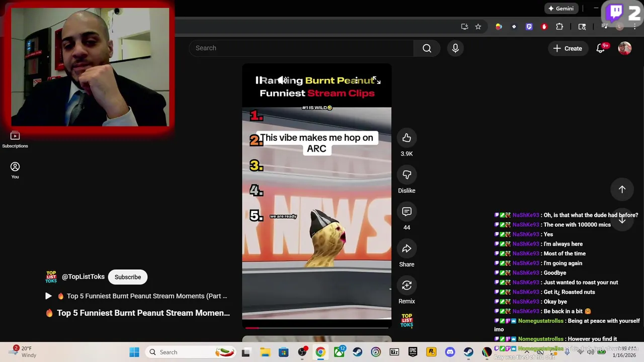Viewport: 644px width, 362px height.
Task: Open YouTube notifications bell
Action: 601,48
